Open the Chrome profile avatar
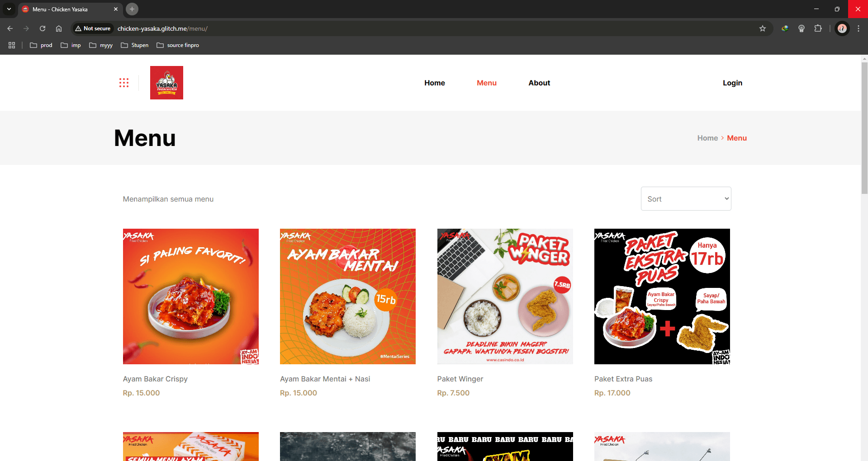The image size is (868, 461). coord(842,28)
